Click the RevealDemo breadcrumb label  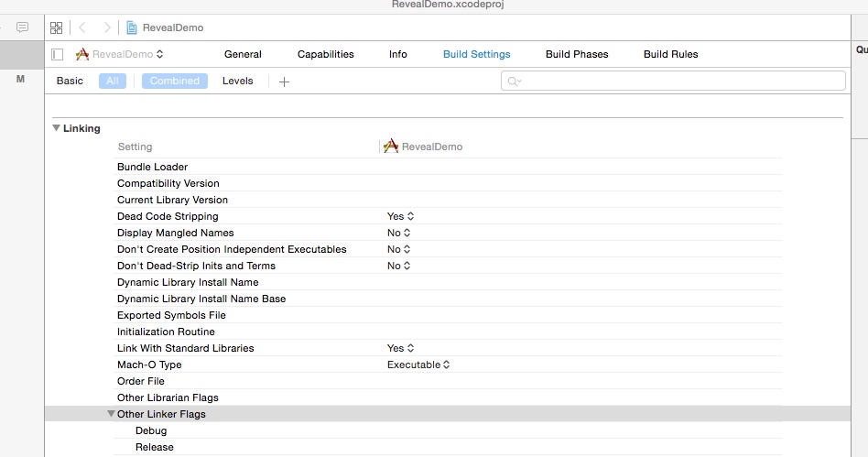[x=173, y=27]
